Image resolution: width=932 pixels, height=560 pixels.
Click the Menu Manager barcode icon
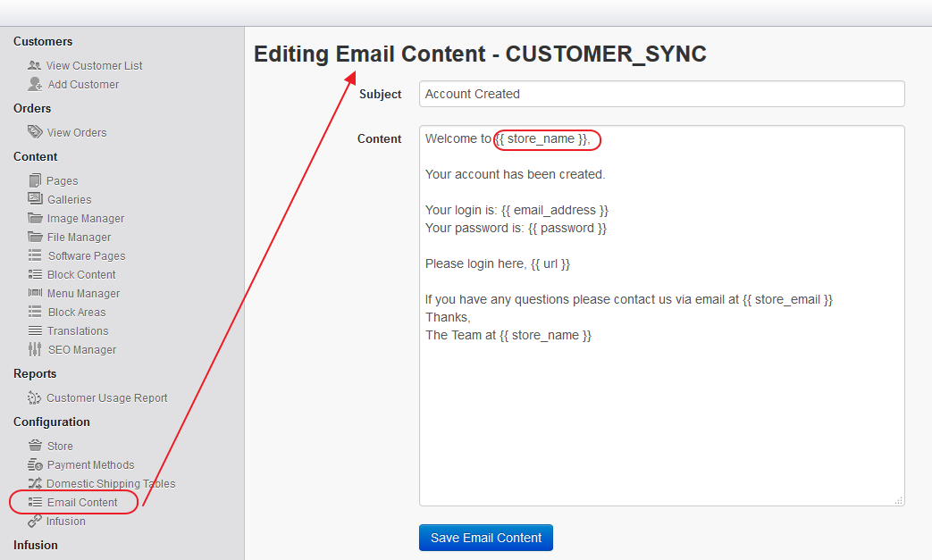(35, 293)
